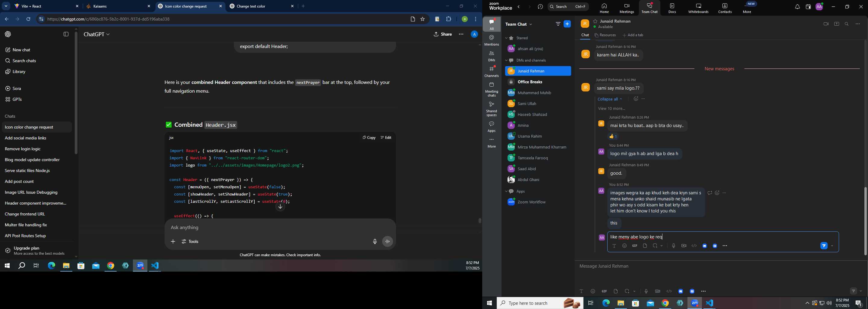Viewport: 868px width, 309px height.
Task: Open Zoom Contacts tab
Action: 725,8
